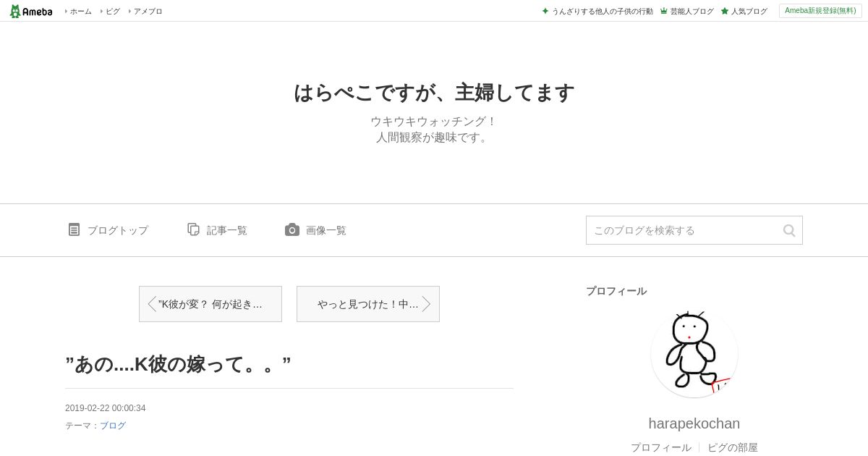Click the 記事一覧 pages icon
This screenshot has height=456, width=868.
193,229
